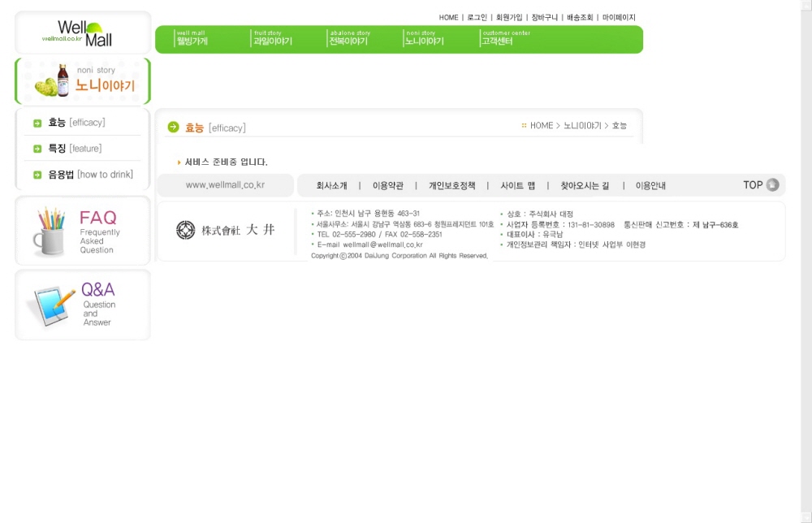The image size is (812, 523).
Task: Click green arrow icon beside 효능 sidebar
Action: tap(37, 123)
